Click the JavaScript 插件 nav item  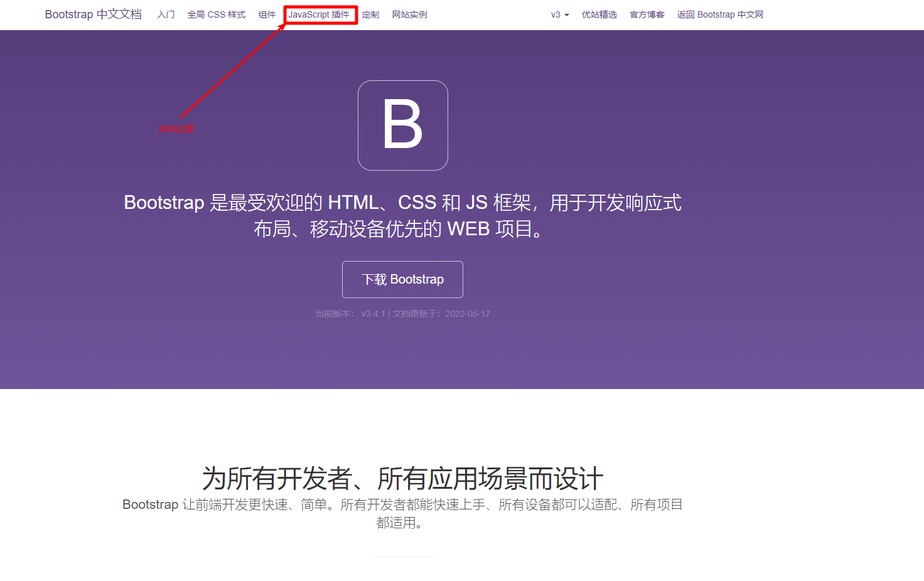[319, 14]
